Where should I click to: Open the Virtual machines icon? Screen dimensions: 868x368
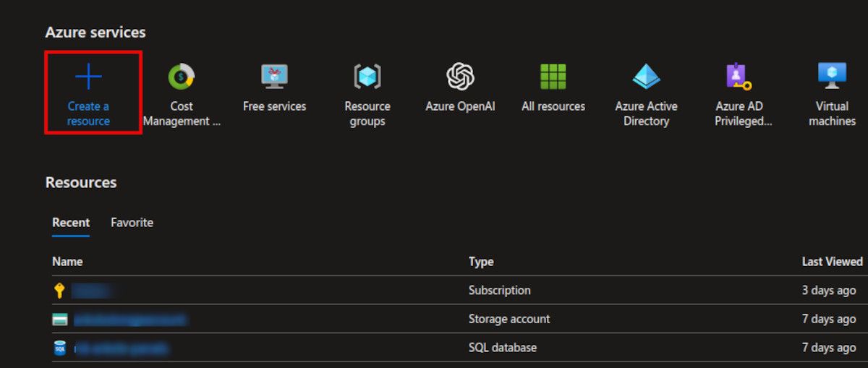[x=832, y=76]
